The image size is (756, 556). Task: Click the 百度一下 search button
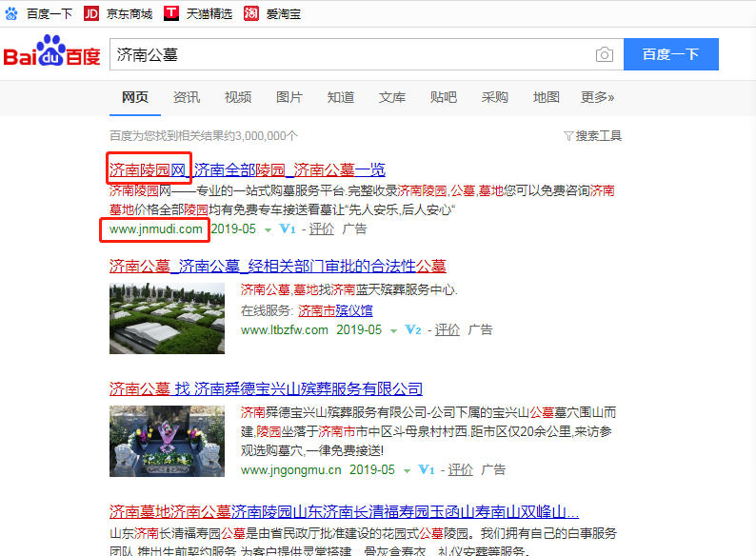pos(671,54)
